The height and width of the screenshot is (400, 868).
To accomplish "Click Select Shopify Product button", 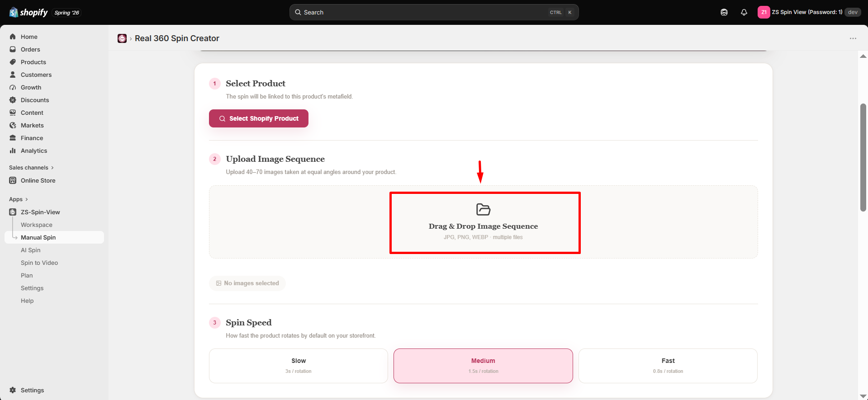I will coord(259,118).
